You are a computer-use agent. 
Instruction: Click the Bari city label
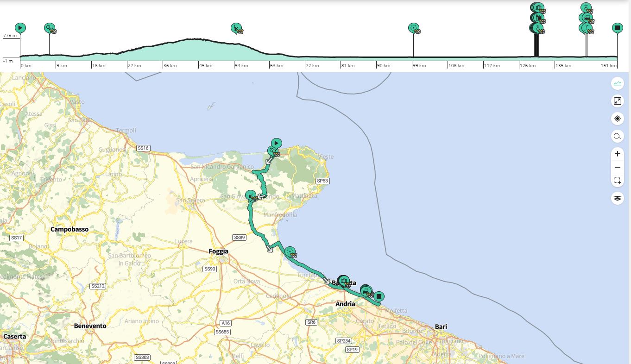click(441, 326)
